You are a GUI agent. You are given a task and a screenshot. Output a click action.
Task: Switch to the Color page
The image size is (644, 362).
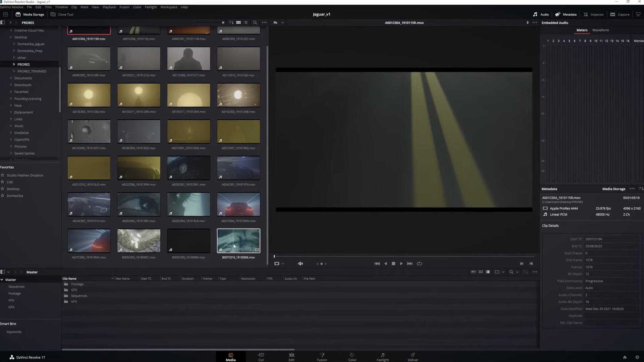pos(352,356)
